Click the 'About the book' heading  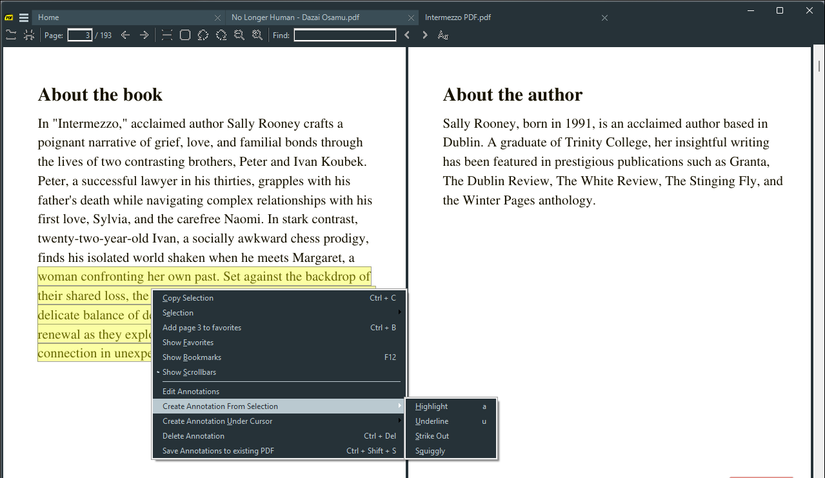coord(100,95)
